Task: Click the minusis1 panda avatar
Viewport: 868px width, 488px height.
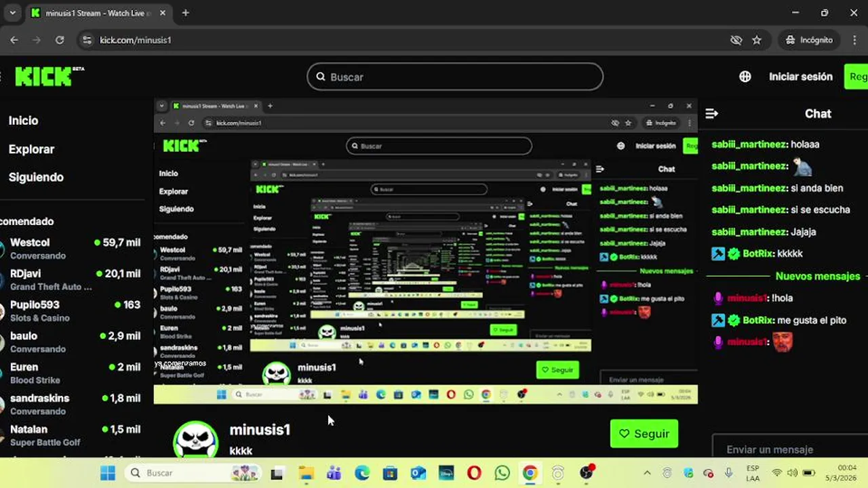Action: coord(196,439)
